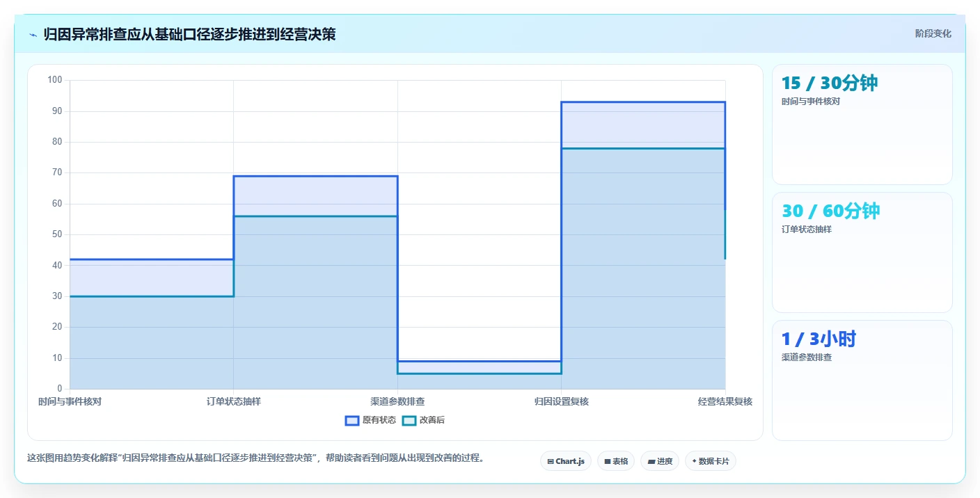Click x-axis label 渠道参数排查

(x=397, y=401)
